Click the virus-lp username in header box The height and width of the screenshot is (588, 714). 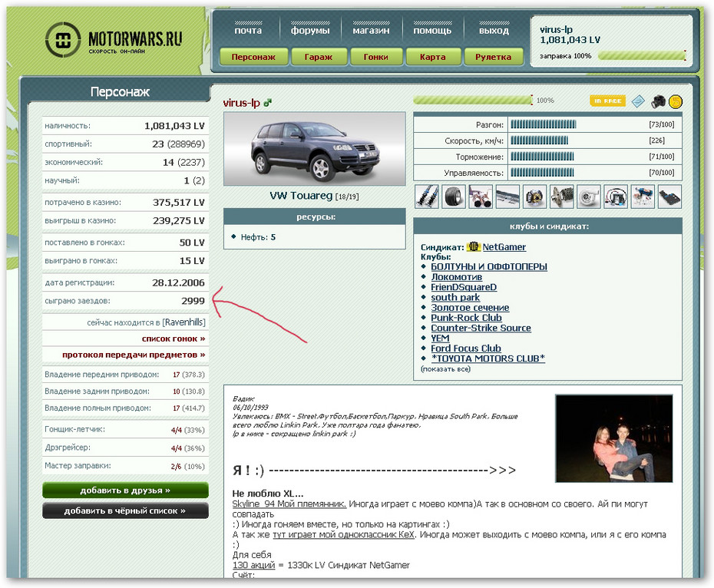click(556, 30)
